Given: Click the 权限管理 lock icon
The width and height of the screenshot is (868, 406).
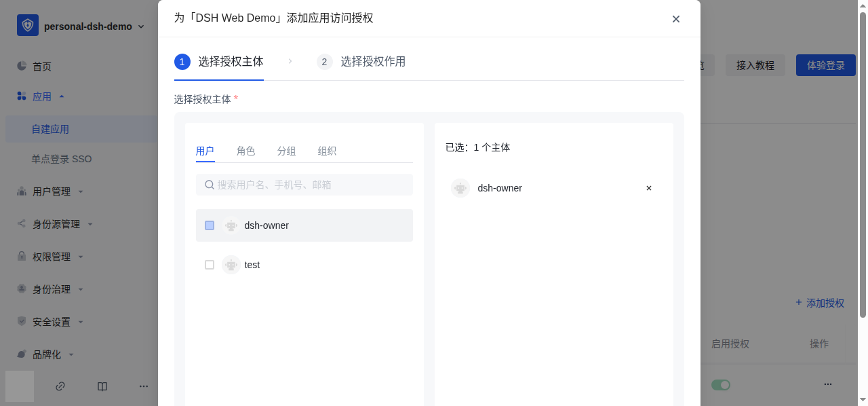Looking at the screenshot, I should click(22, 257).
